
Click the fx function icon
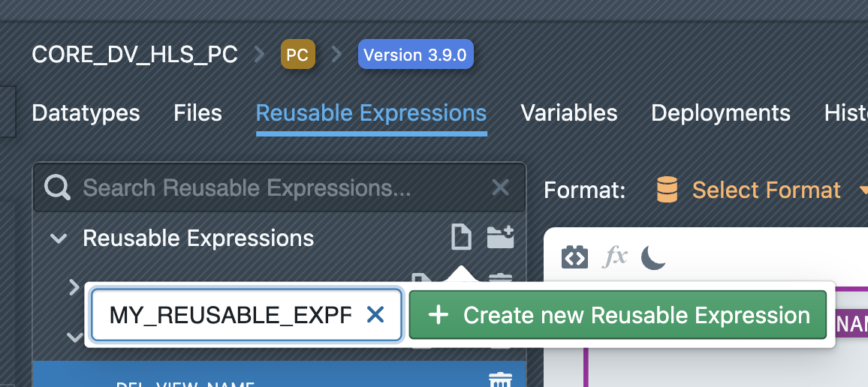click(x=616, y=257)
